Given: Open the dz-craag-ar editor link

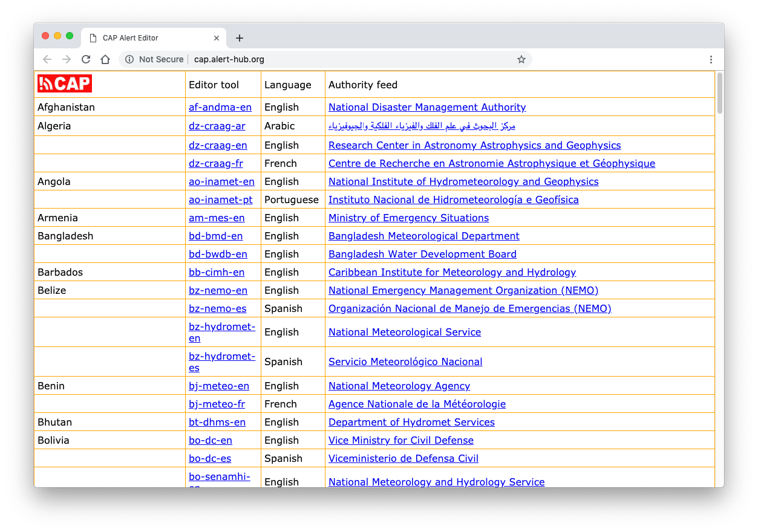Looking at the screenshot, I should [217, 126].
